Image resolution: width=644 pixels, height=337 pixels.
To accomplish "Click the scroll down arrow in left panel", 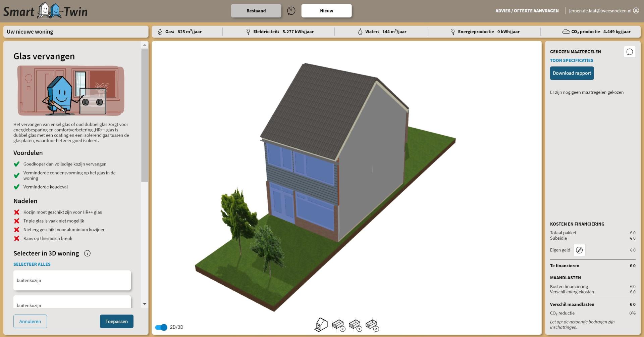I will pos(145,304).
